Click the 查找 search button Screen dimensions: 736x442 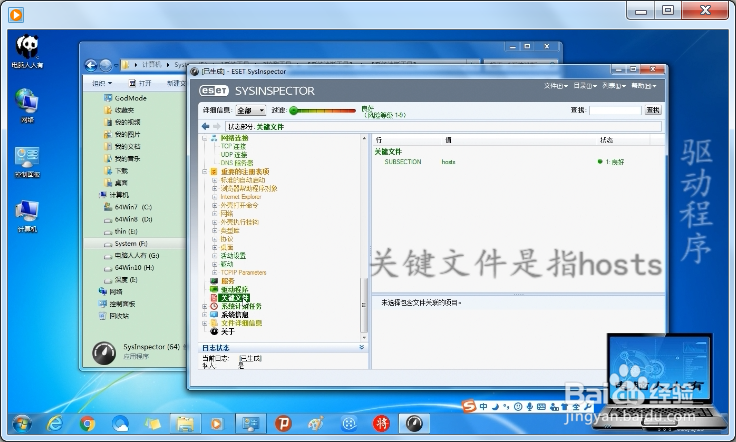[x=652, y=110]
